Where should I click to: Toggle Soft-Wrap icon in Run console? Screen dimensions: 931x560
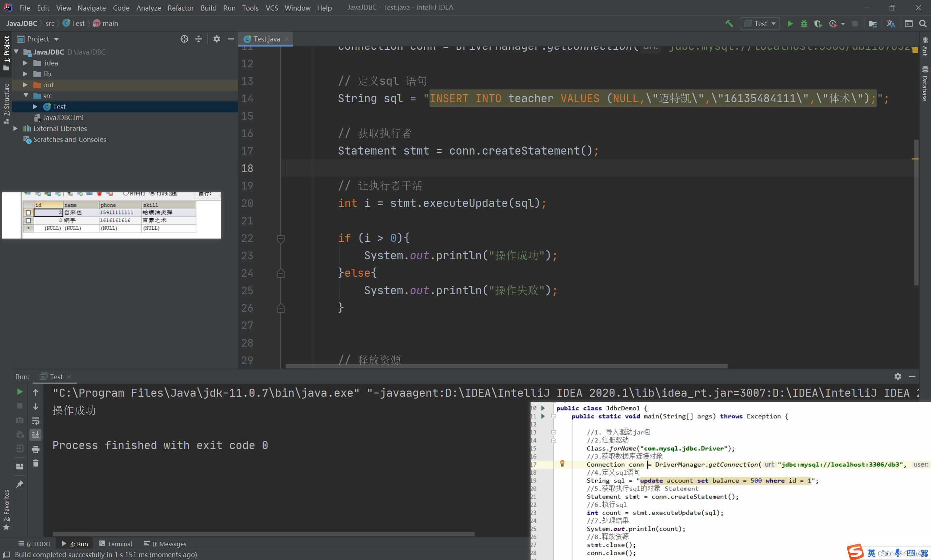[36, 421]
